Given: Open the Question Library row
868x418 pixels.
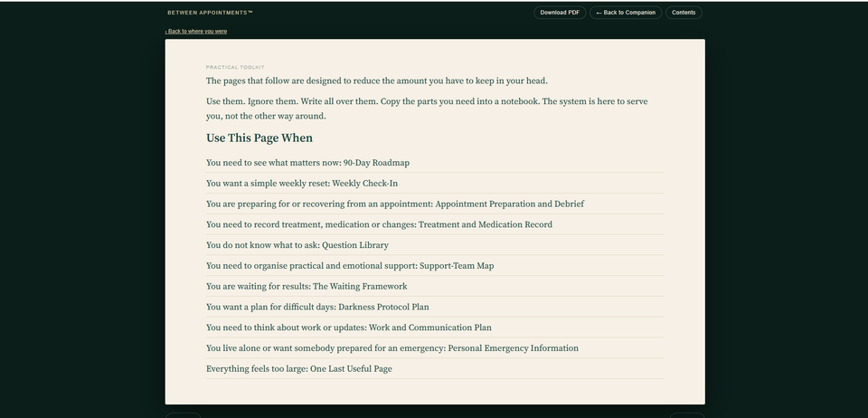Looking at the screenshot, I should coord(435,244).
